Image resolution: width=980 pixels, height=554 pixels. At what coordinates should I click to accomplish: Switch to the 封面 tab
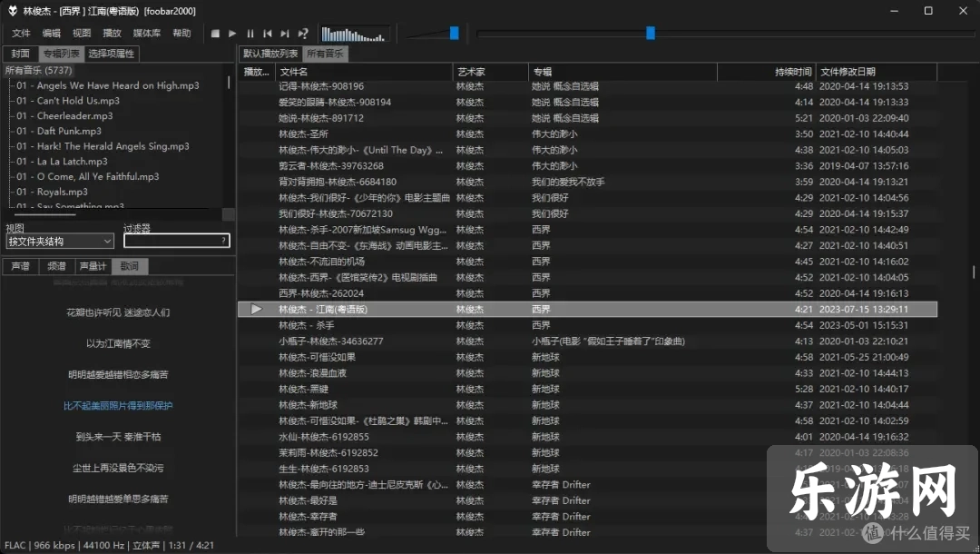coord(21,54)
